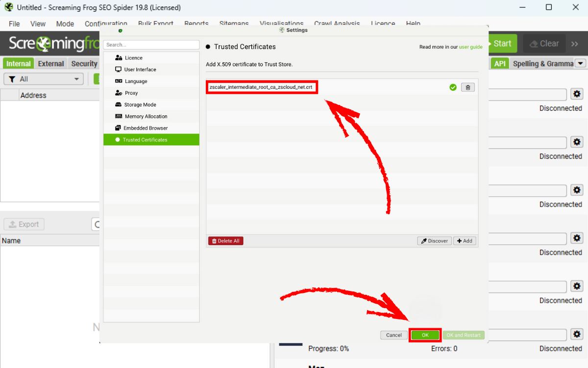Open the user guide link

click(470, 47)
